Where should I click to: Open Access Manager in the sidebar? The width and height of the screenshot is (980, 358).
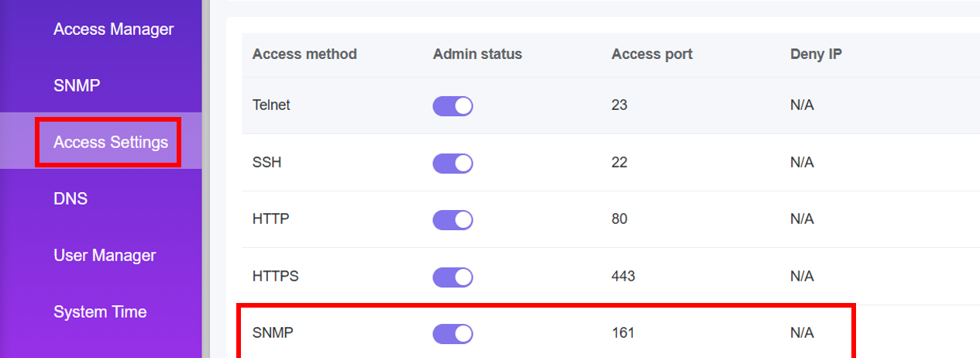pyautogui.click(x=113, y=29)
